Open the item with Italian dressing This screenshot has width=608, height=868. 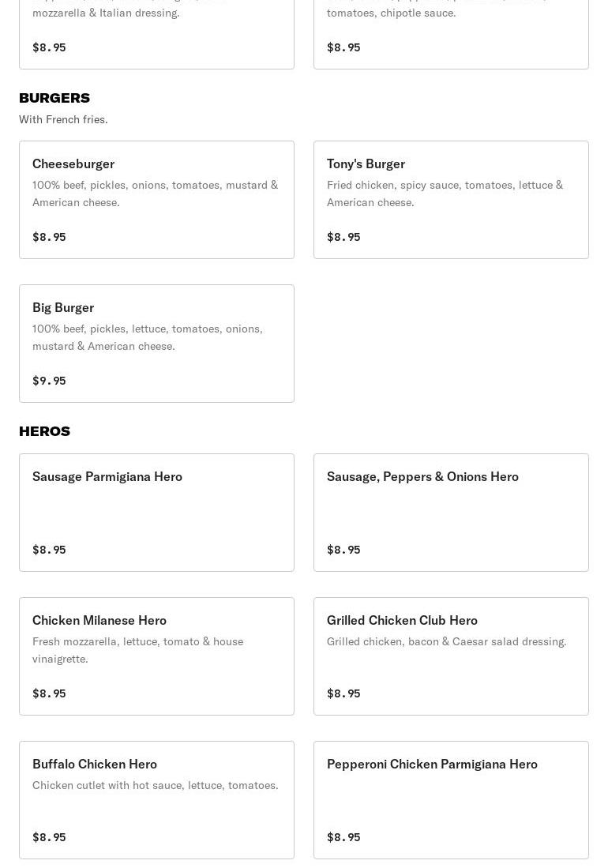click(156, 33)
